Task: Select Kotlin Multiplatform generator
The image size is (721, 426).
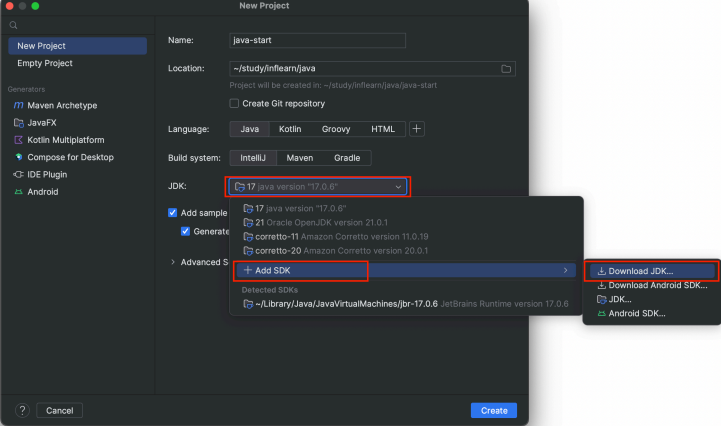Action: pos(77,140)
